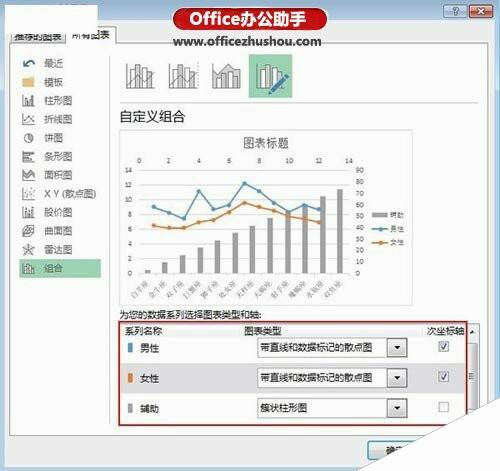Click the chart title 图表标题 in preview

coord(266,143)
